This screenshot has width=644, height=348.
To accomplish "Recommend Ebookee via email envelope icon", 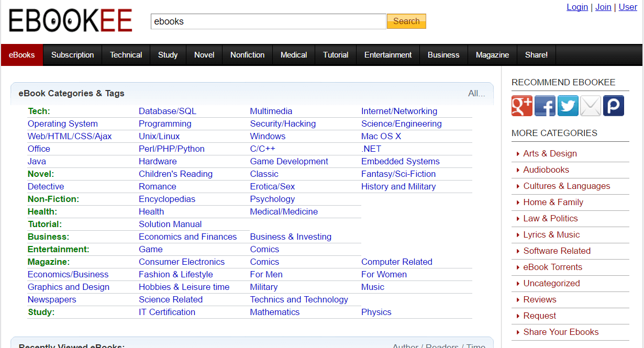I will [591, 106].
